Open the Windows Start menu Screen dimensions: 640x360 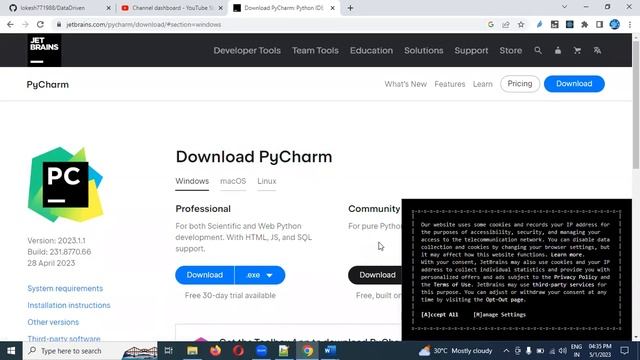pos(11,351)
